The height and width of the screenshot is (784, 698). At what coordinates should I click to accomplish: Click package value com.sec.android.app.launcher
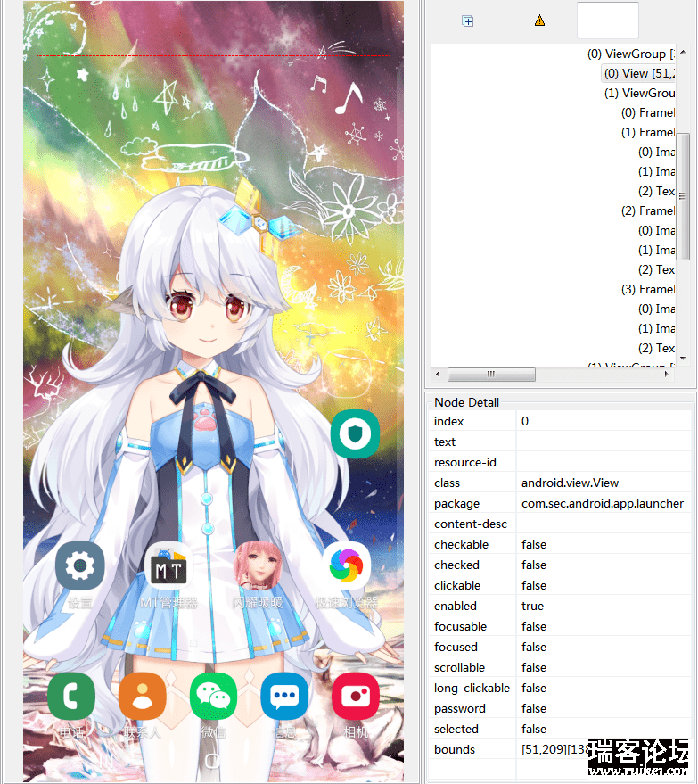603,504
